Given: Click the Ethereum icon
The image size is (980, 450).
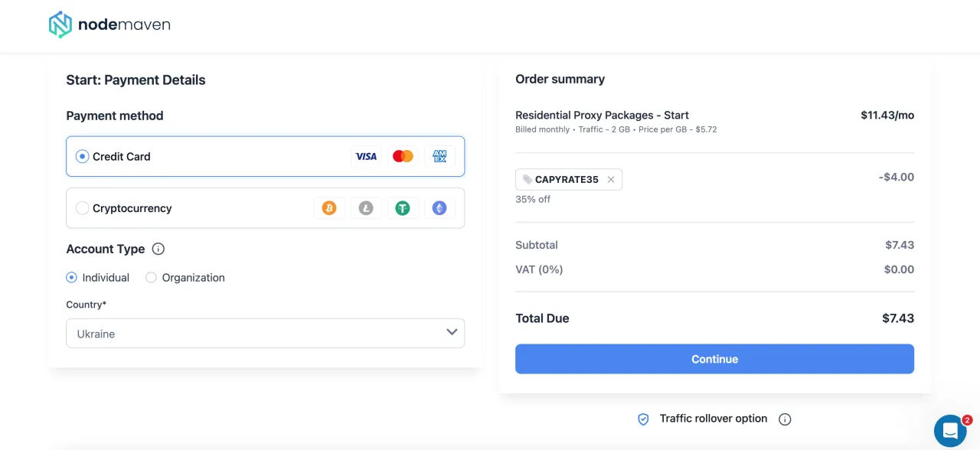Looking at the screenshot, I should (439, 208).
